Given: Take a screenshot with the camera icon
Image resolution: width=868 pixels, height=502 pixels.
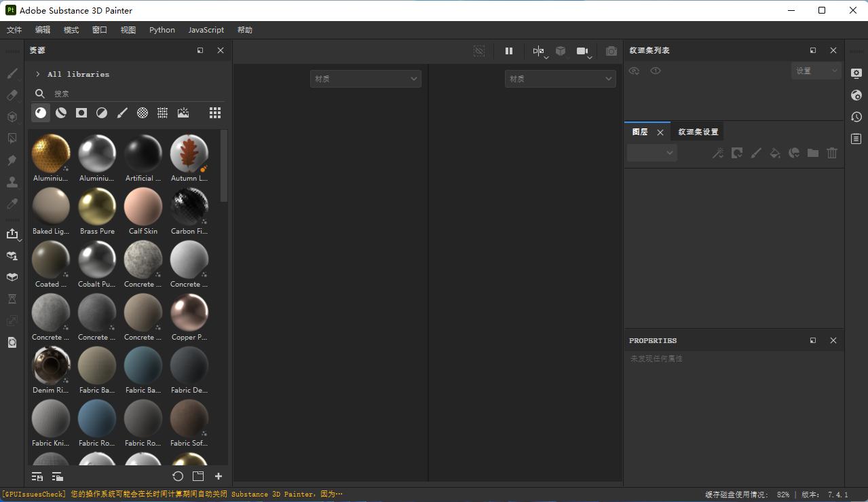Looking at the screenshot, I should tap(610, 50).
